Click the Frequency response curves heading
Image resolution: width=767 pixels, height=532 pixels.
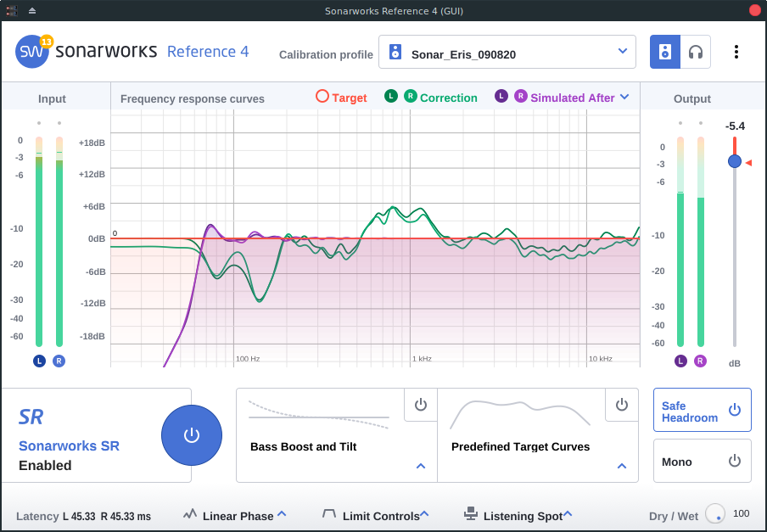click(193, 98)
